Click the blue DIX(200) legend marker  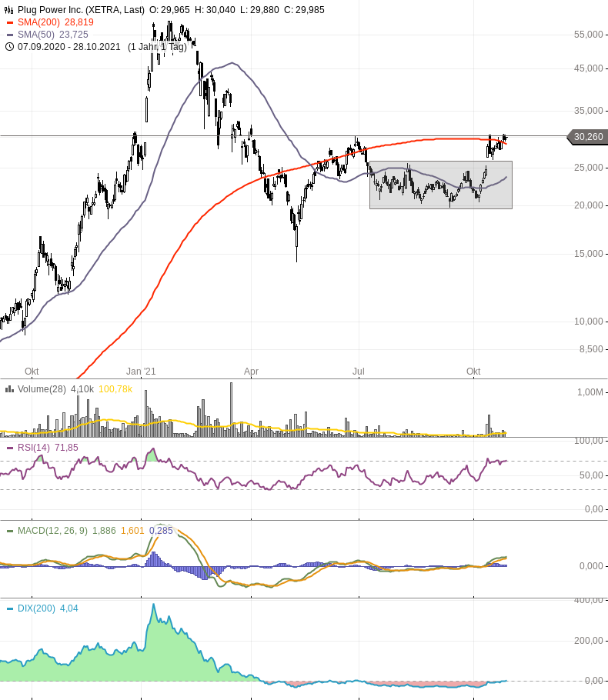pyautogui.click(x=10, y=608)
